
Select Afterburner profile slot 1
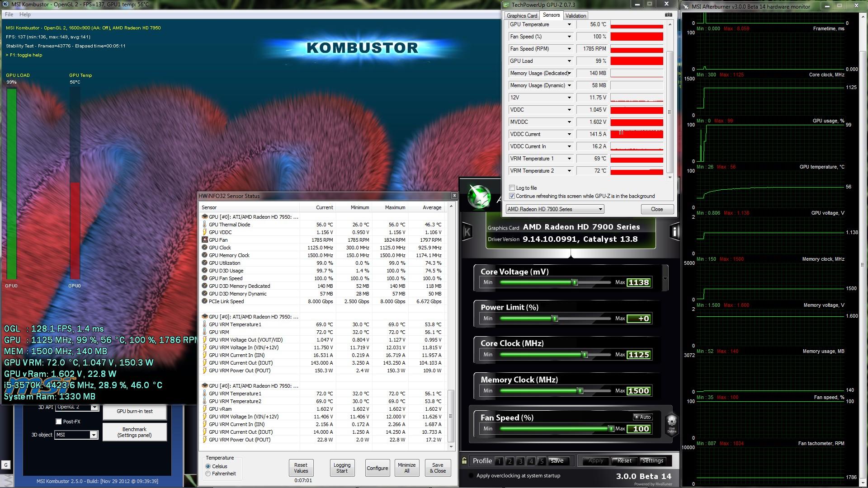(499, 461)
